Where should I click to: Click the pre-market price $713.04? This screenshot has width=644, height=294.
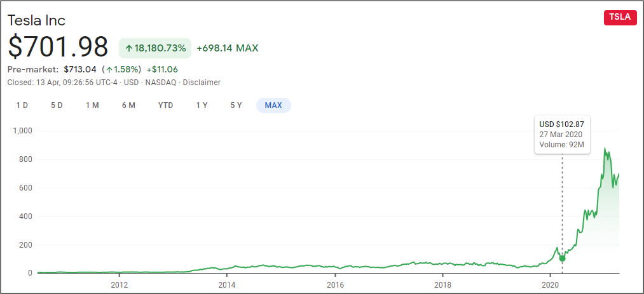point(80,69)
